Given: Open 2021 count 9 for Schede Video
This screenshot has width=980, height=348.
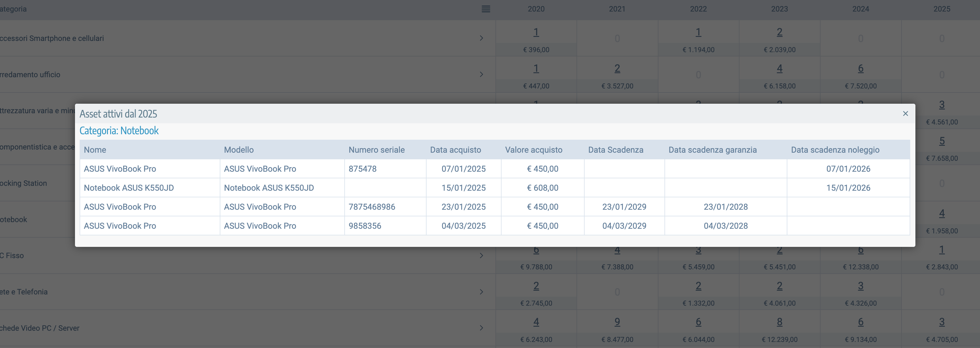Looking at the screenshot, I should (617, 322).
